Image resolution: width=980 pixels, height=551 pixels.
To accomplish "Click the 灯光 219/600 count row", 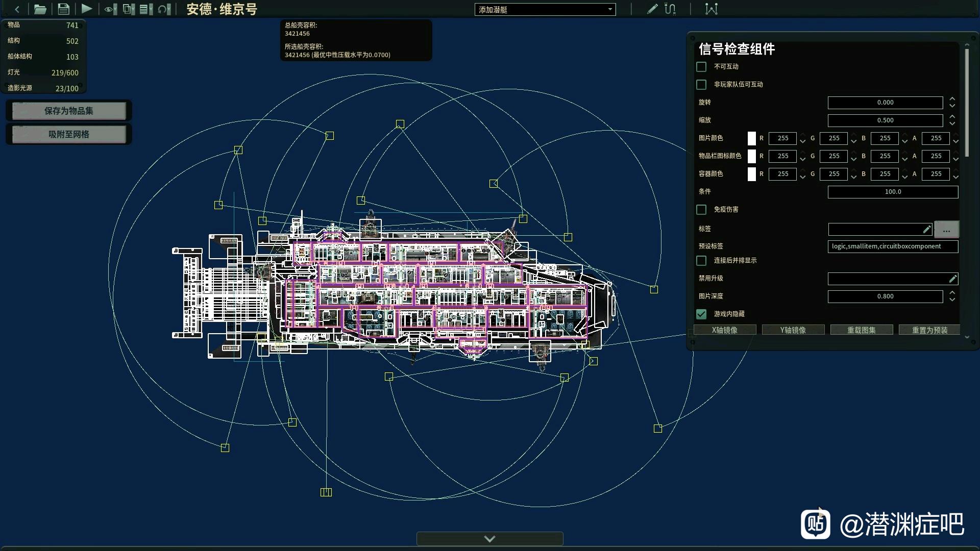I will point(43,72).
